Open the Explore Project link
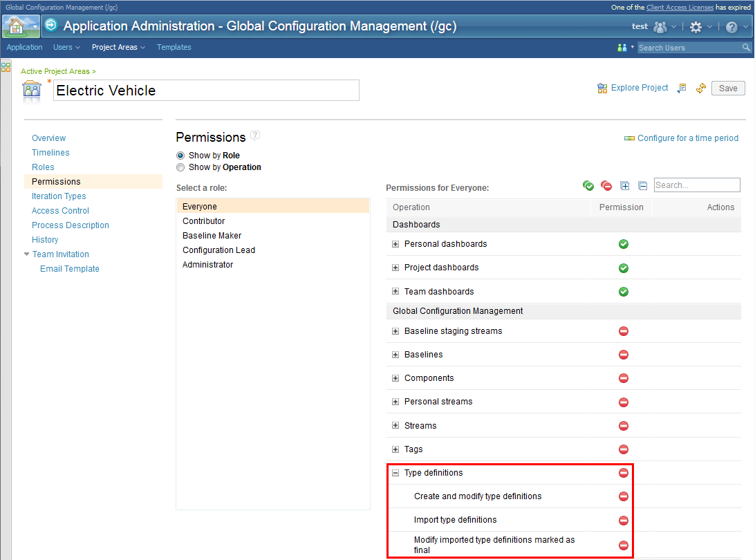 [639, 88]
